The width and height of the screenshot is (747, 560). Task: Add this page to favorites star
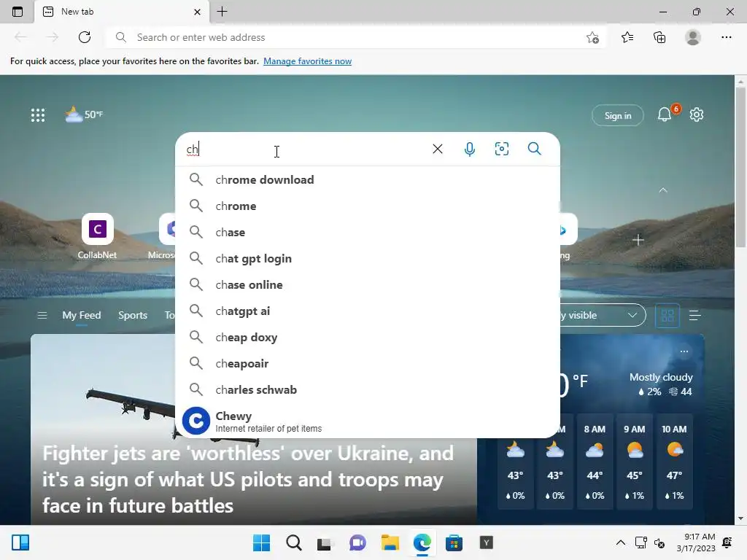click(x=592, y=37)
